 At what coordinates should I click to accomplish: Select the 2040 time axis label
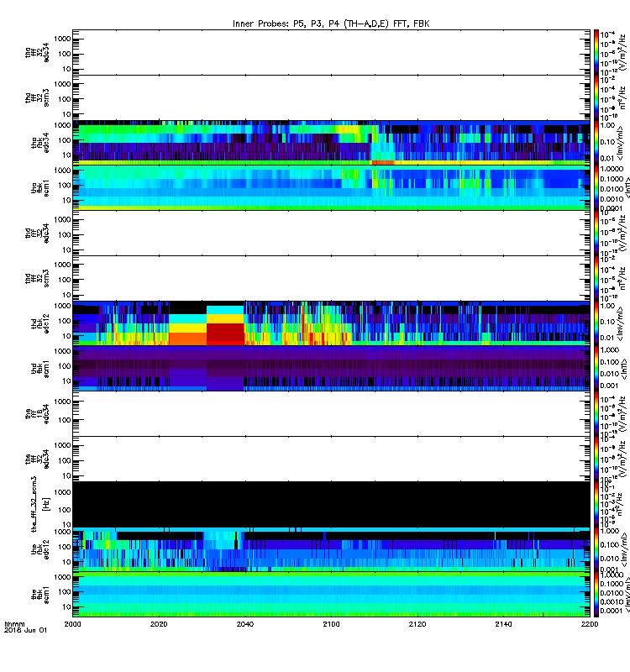click(244, 624)
